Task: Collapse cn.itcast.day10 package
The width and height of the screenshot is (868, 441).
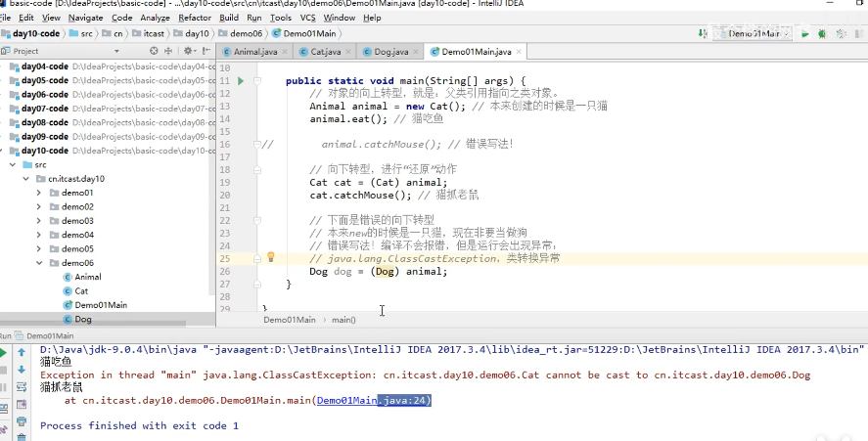Action: tap(25, 179)
